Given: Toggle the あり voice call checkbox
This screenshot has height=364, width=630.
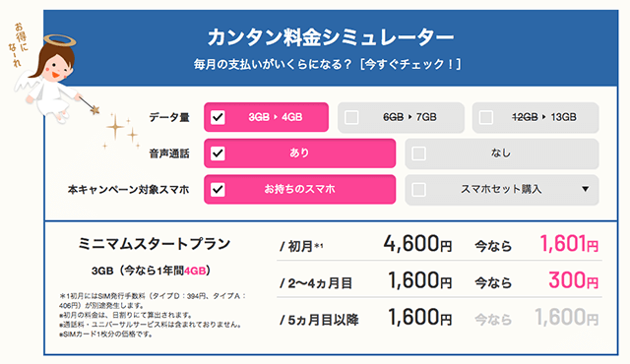Looking at the screenshot, I should pos(218,153).
